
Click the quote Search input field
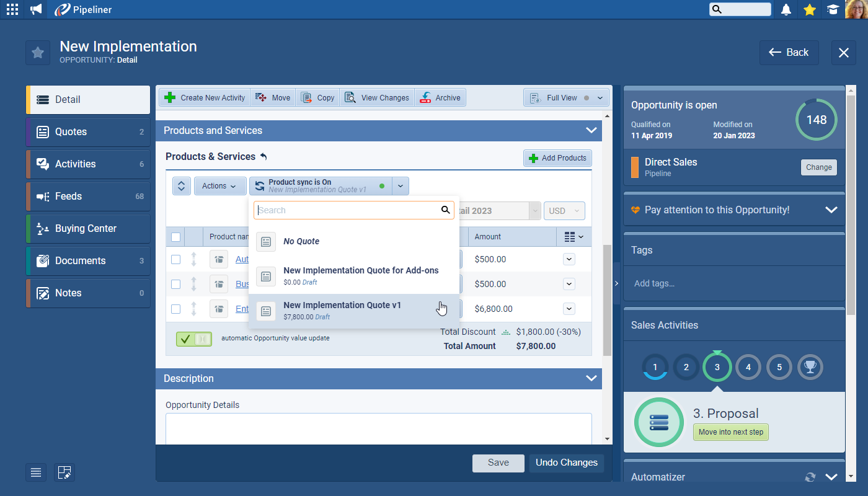pos(347,210)
